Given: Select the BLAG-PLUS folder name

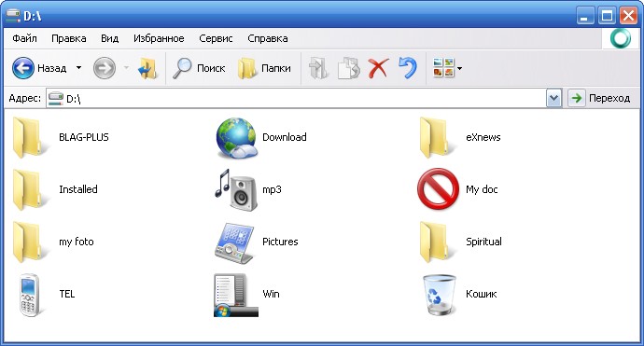Looking at the screenshot, I should 84,137.
